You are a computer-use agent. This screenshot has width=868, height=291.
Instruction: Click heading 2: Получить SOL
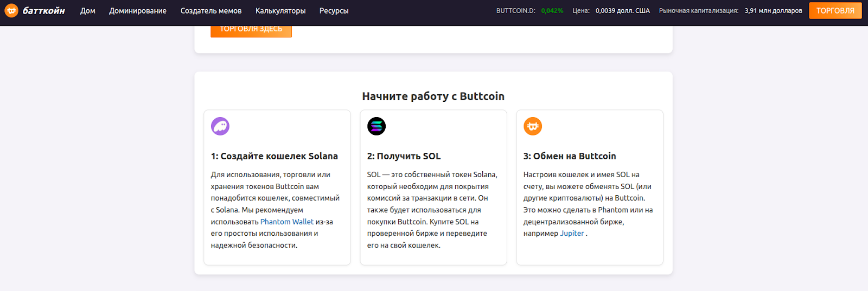tap(404, 156)
